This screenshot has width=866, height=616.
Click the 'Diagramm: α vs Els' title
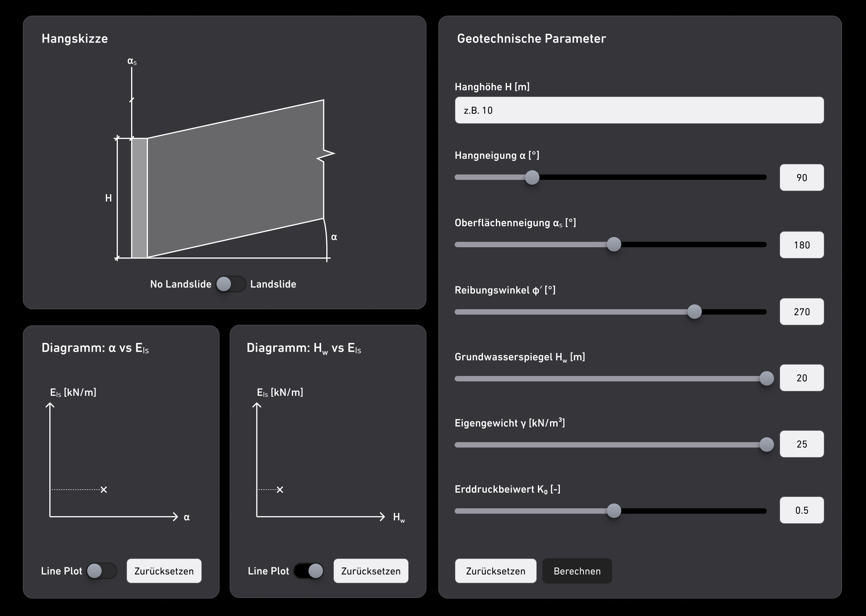(x=95, y=348)
